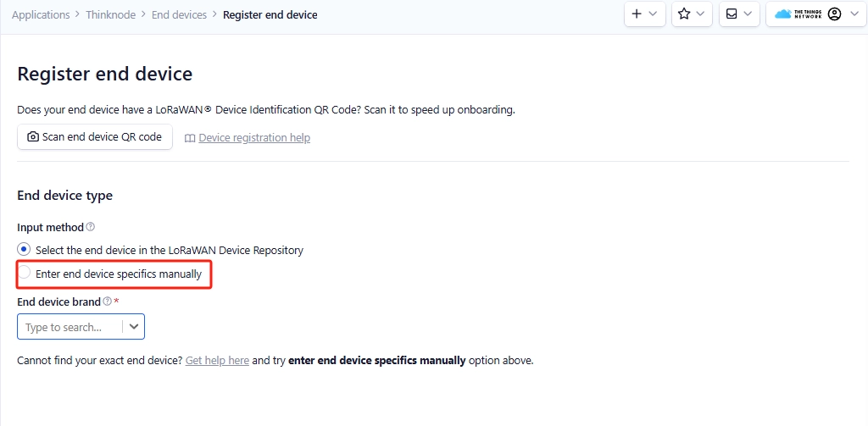Click the book icon next to Device registration help
The width and height of the screenshot is (868, 426).
click(x=190, y=138)
